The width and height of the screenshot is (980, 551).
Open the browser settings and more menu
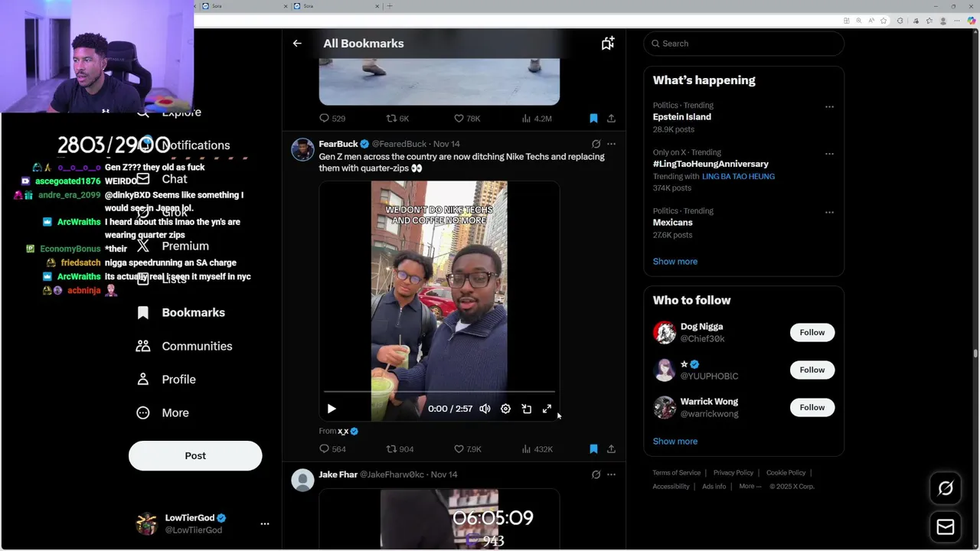[957, 21]
